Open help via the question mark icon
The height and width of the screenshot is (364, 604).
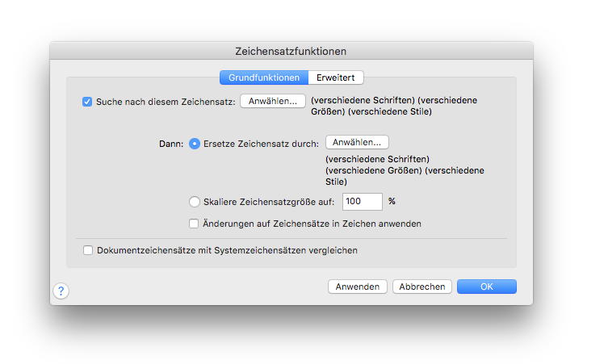tap(61, 291)
